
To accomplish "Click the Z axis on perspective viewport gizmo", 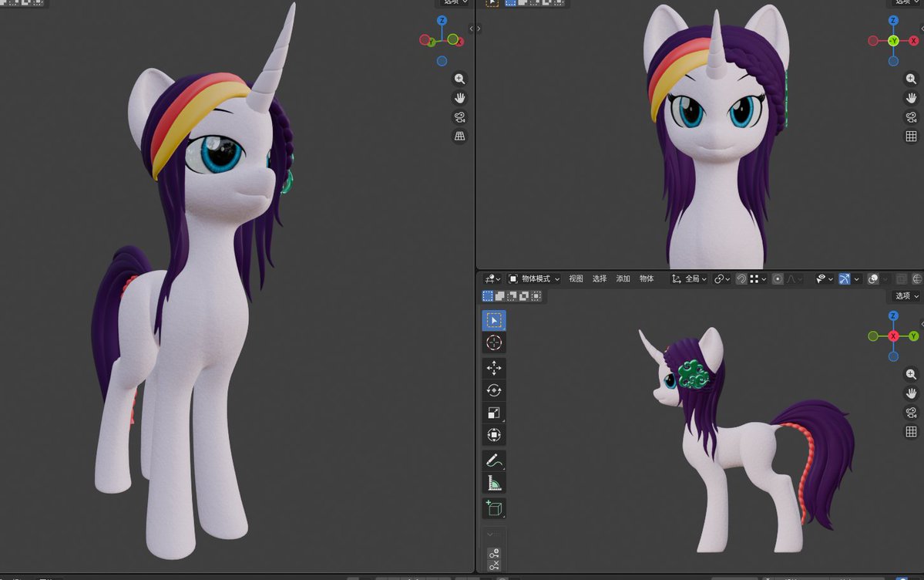I will (442, 21).
